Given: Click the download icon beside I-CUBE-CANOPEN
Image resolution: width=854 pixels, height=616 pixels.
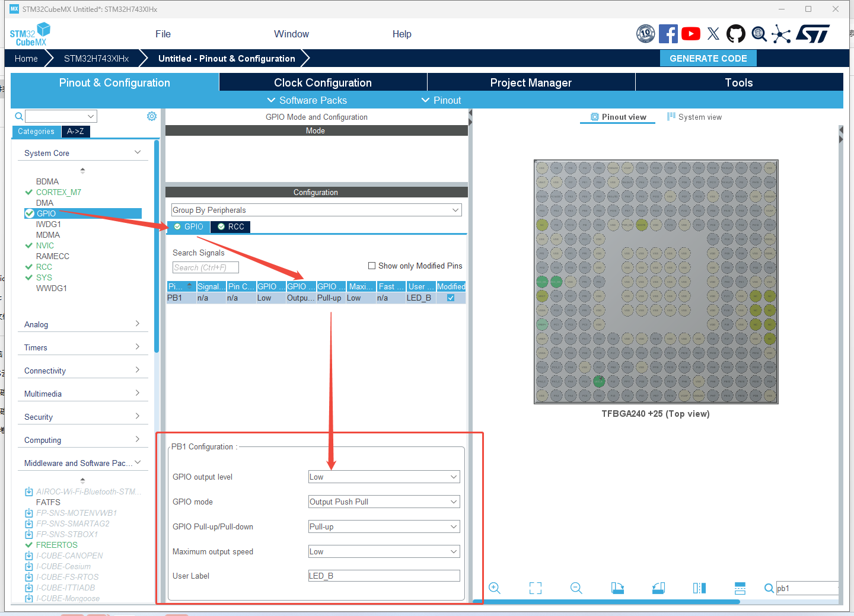Looking at the screenshot, I should click(29, 556).
